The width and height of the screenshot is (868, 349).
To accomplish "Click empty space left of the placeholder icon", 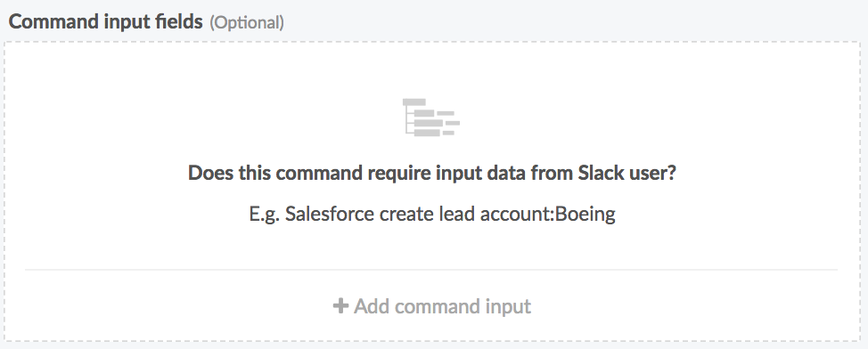I will coord(221,118).
